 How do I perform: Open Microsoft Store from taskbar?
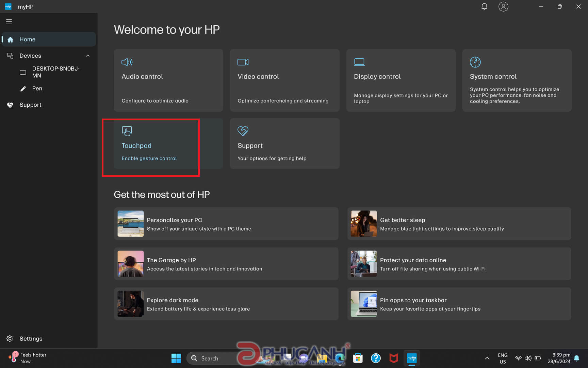(358, 358)
